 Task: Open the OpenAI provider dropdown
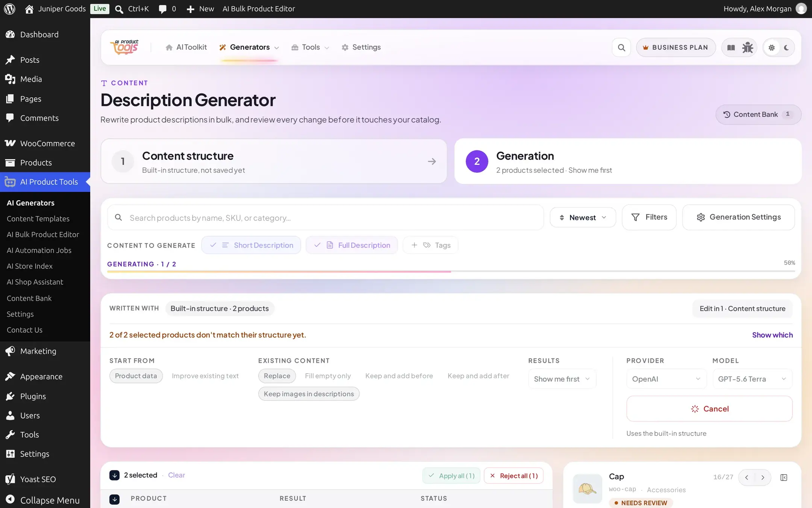(666, 379)
